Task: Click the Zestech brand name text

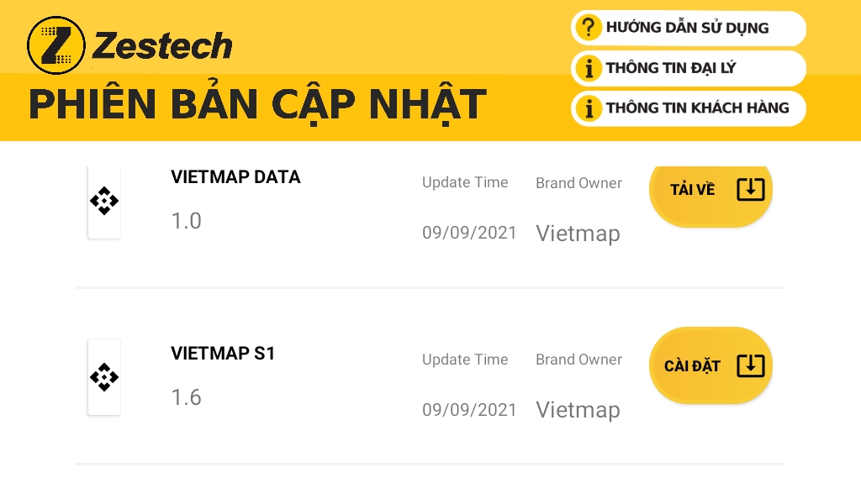Action: point(161,45)
